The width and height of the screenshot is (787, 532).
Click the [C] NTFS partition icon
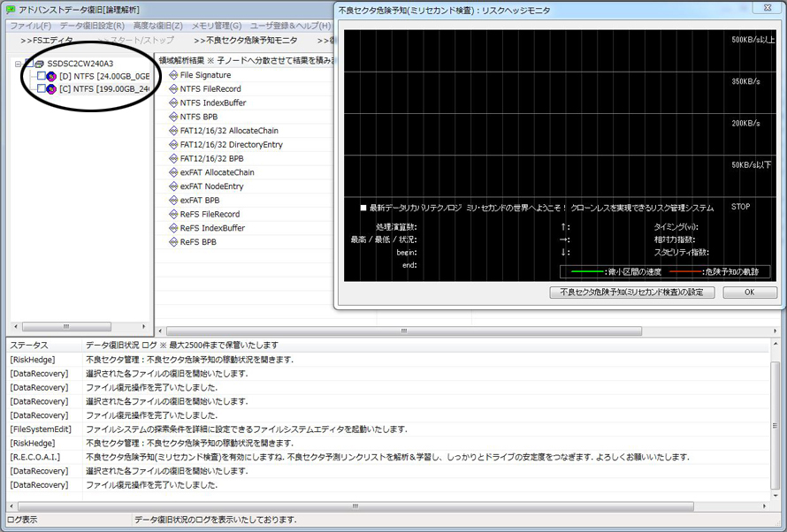click(x=51, y=89)
